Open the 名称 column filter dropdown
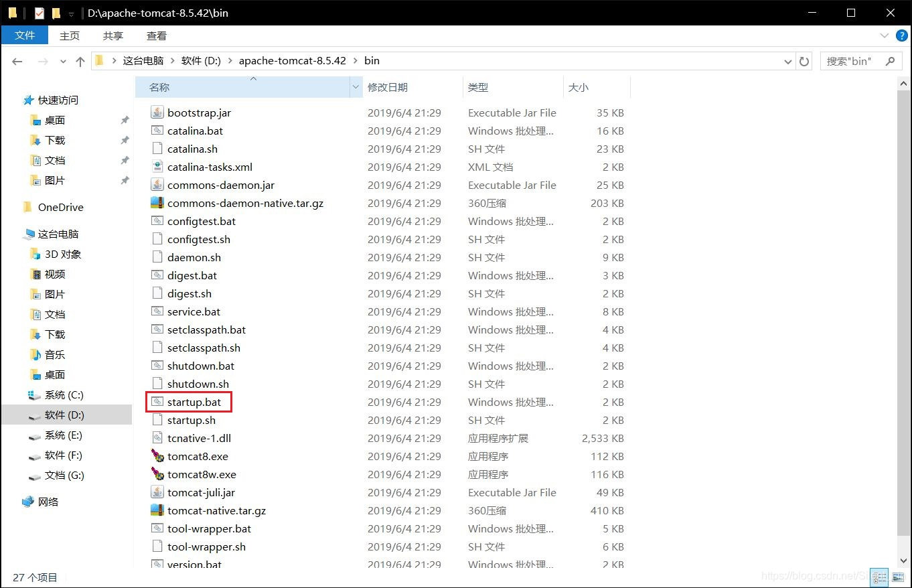912x588 pixels. point(356,87)
